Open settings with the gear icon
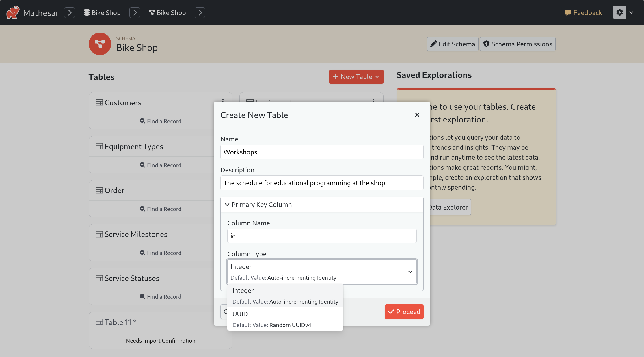Screen dimensions: 644x357 (x=619, y=12)
